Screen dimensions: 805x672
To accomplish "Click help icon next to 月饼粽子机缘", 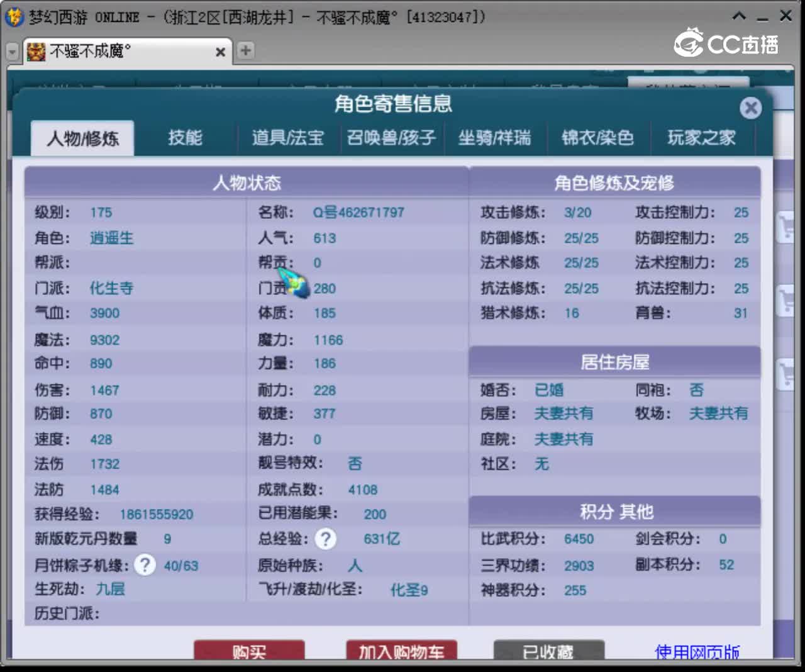I will [x=145, y=564].
